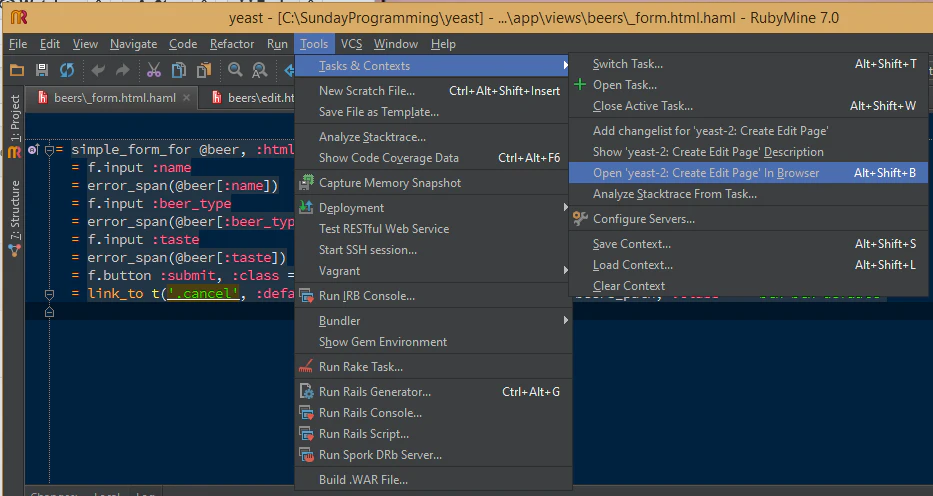Choose Build .WAR File
Screen dimensions: 933x496
click(x=433, y=480)
